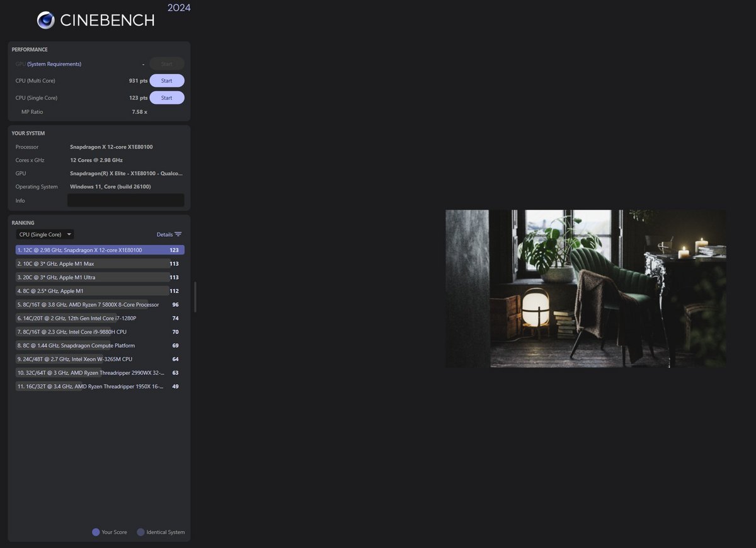Select the Snapdragon X 12-core X1E80100 ranking row
756x548 pixels.
click(100, 250)
